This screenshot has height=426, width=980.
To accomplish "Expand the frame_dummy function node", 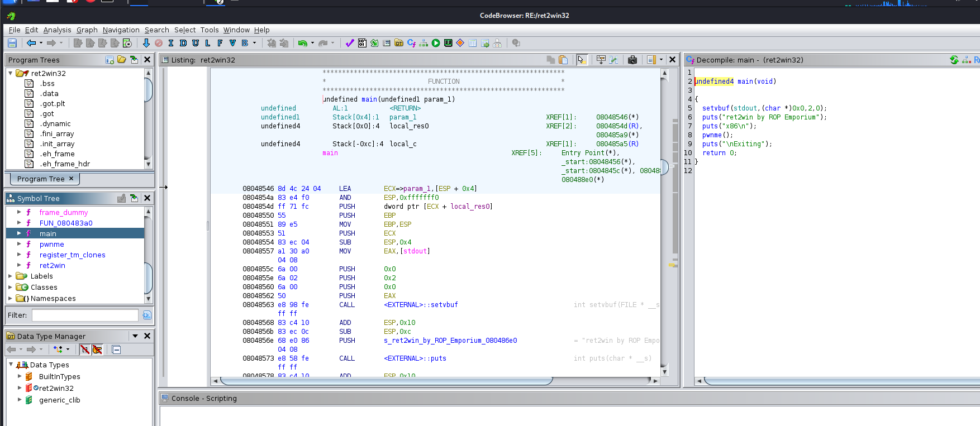I will pyautogui.click(x=20, y=212).
